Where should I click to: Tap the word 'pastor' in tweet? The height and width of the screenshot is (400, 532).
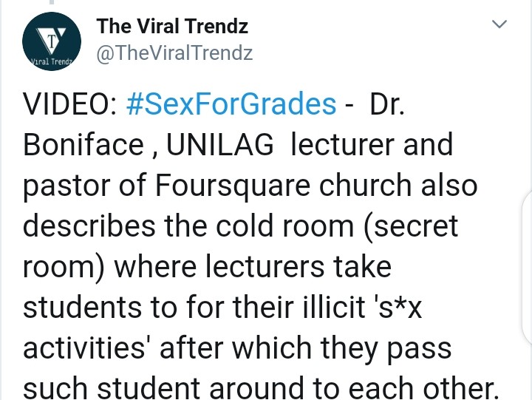pos(64,186)
